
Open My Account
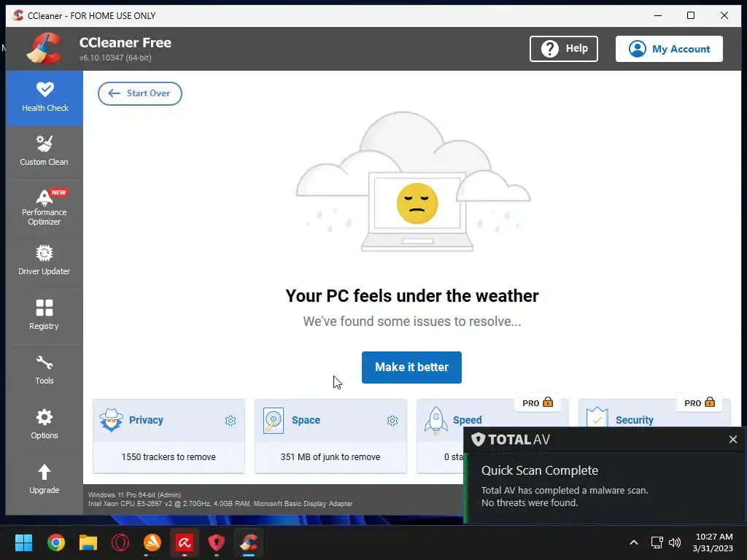pyautogui.click(x=669, y=49)
